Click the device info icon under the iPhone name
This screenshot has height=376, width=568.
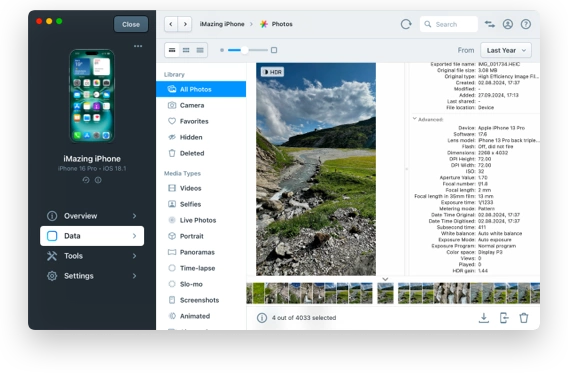pos(98,180)
